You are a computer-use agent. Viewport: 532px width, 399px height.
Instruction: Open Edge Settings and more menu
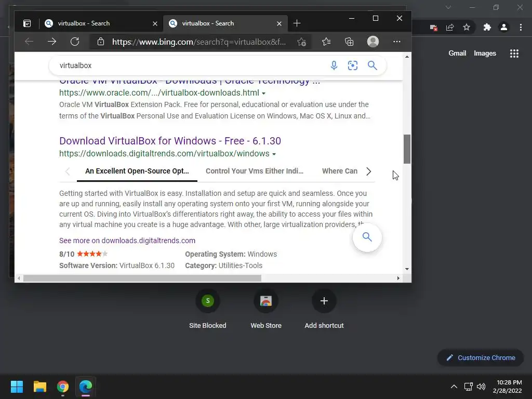pyautogui.click(x=396, y=42)
